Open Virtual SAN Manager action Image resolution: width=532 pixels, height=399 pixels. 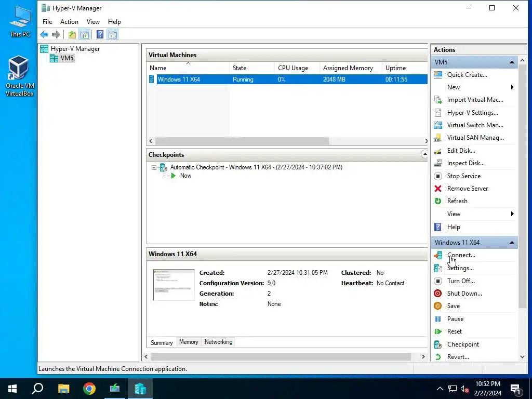[x=475, y=138]
